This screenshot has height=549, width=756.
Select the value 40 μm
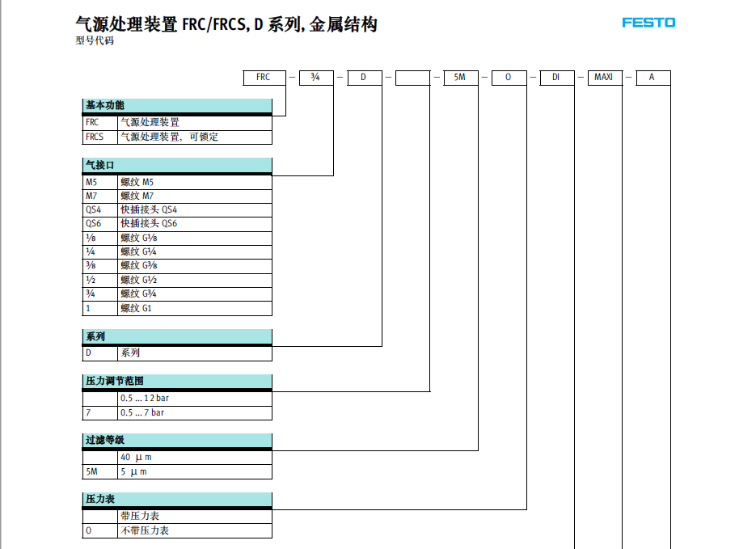click(x=136, y=457)
